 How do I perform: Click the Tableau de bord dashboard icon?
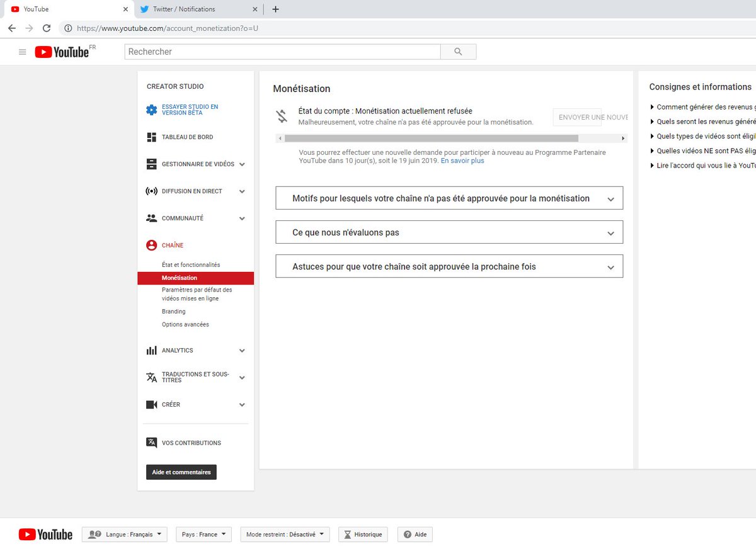pos(151,137)
